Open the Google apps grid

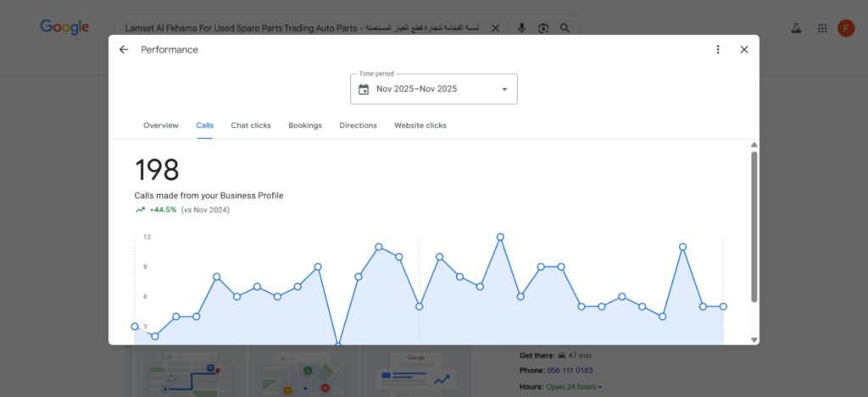click(x=821, y=28)
